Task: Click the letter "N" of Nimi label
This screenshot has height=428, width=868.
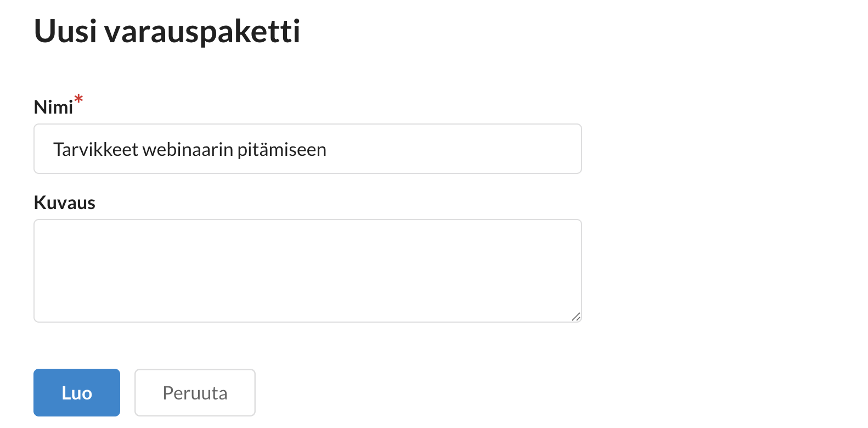Action: point(40,107)
